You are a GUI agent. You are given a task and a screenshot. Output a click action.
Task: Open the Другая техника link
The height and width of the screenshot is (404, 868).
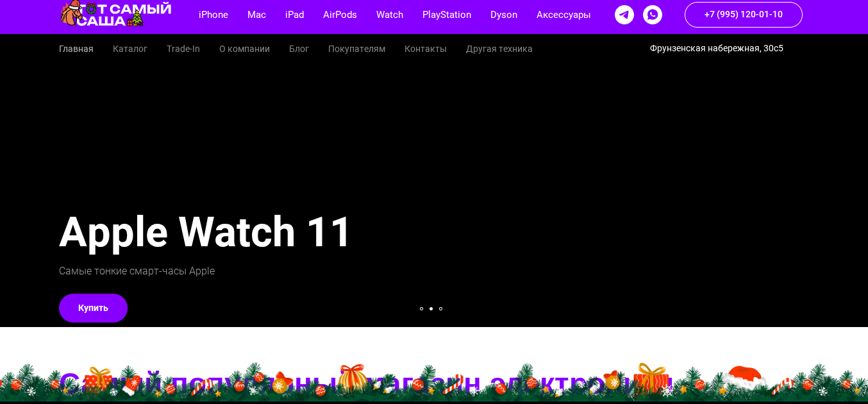pyautogui.click(x=499, y=49)
